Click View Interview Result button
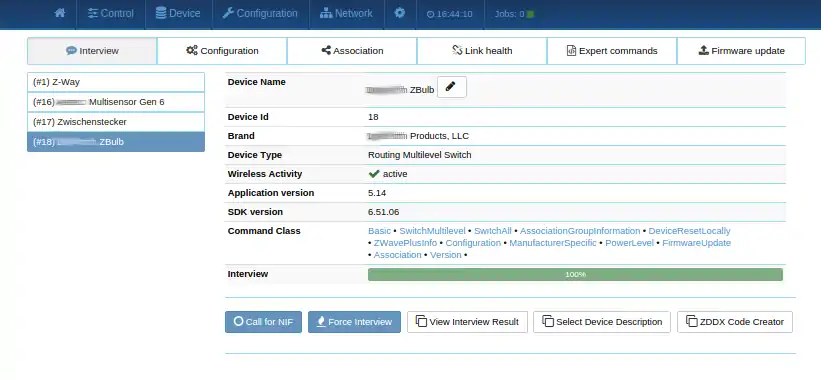821x380 pixels. click(x=468, y=322)
